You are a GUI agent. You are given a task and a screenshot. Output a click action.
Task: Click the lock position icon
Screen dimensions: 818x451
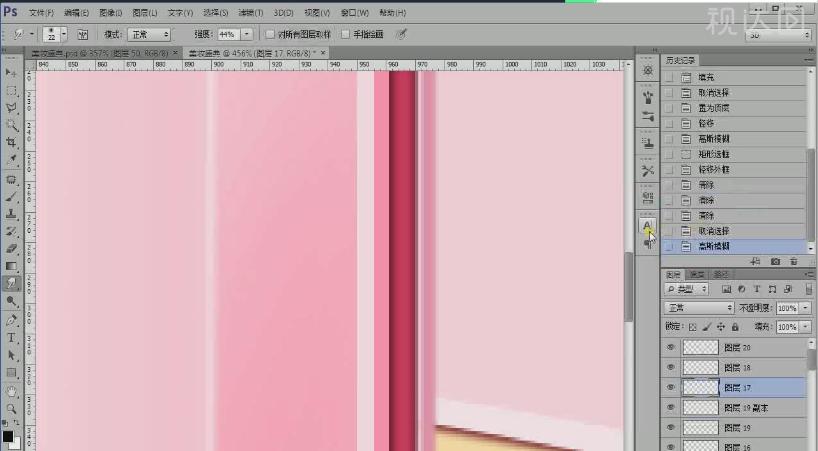(x=720, y=327)
